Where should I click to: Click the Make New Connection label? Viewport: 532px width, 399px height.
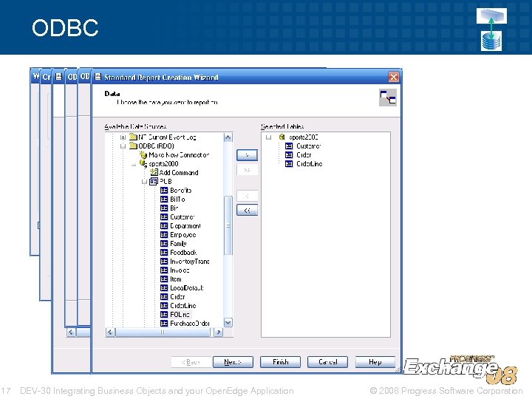click(x=179, y=154)
